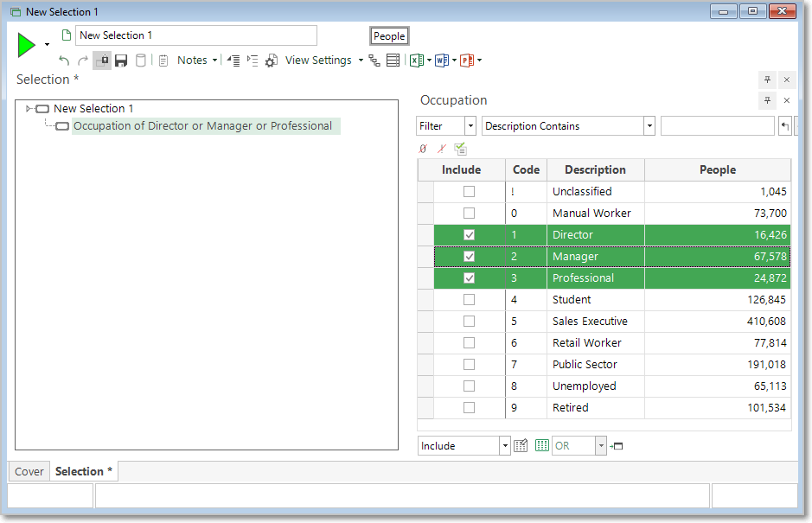Click the New Selection 1 name field
This screenshot has width=812, height=523.
[196, 35]
